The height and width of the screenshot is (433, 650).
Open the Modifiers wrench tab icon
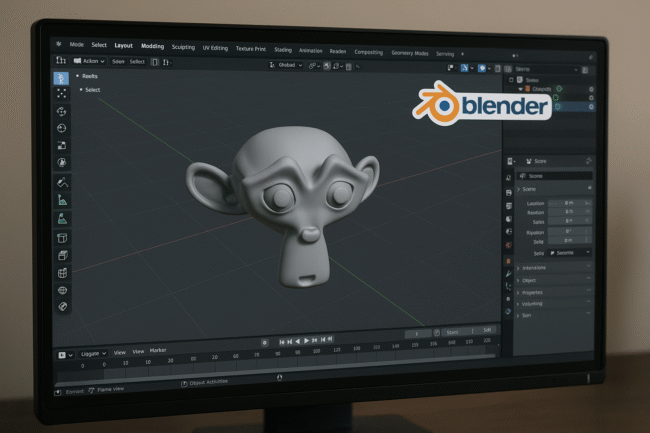point(509,274)
